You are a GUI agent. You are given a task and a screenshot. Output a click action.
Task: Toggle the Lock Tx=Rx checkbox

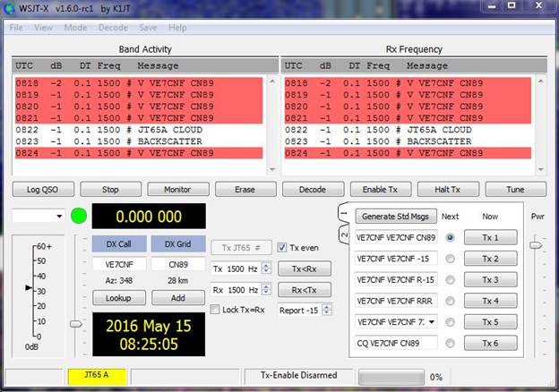215,310
